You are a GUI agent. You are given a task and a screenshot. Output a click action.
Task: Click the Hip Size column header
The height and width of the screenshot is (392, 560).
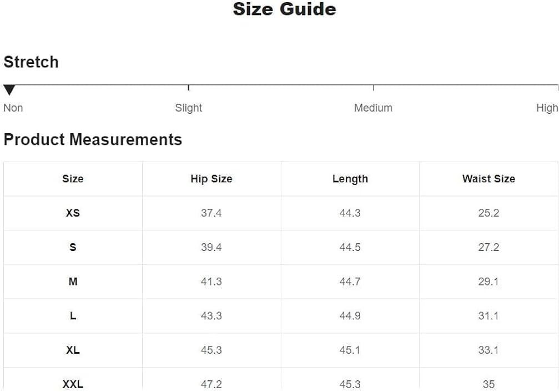coord(211,179)
